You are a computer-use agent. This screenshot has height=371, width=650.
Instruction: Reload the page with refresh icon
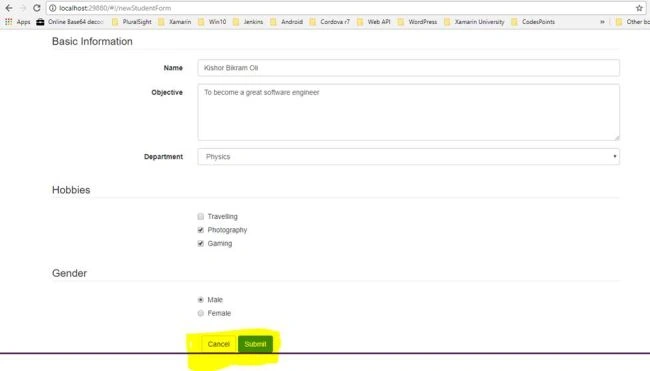pyautogui.click(x=36, y=8)
